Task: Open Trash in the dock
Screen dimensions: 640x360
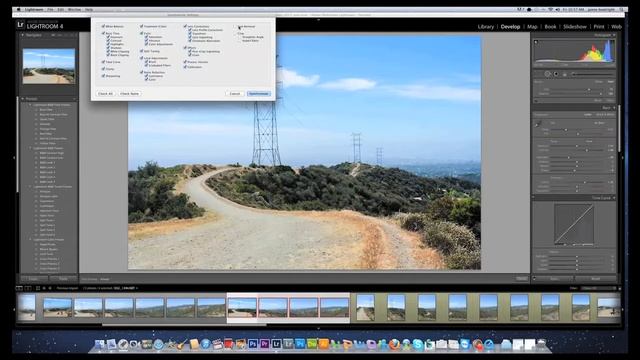Action: (541, 344)
